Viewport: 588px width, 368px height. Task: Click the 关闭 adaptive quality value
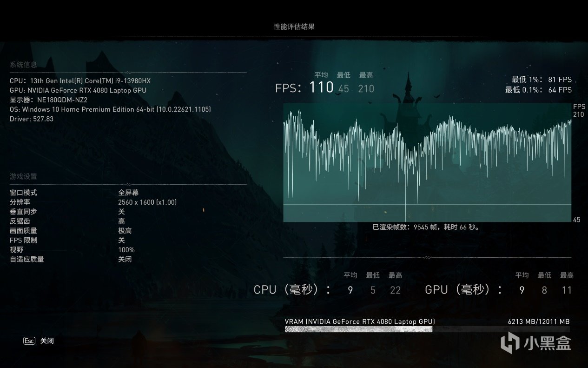pyautogui.click(x=125, y=259)
